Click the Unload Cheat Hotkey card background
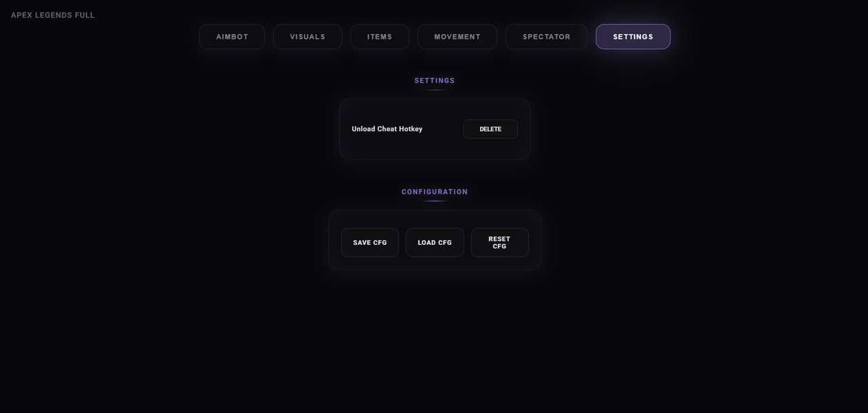The image size is (868, 413). (435, 149)
